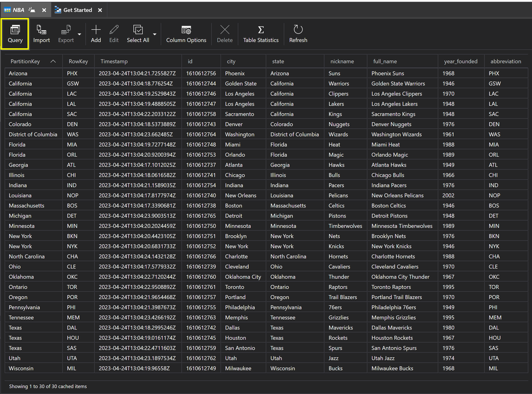Show Table Statistics
Image resolution: width=532 pixels, height=394 pixels.
[260, 34]
